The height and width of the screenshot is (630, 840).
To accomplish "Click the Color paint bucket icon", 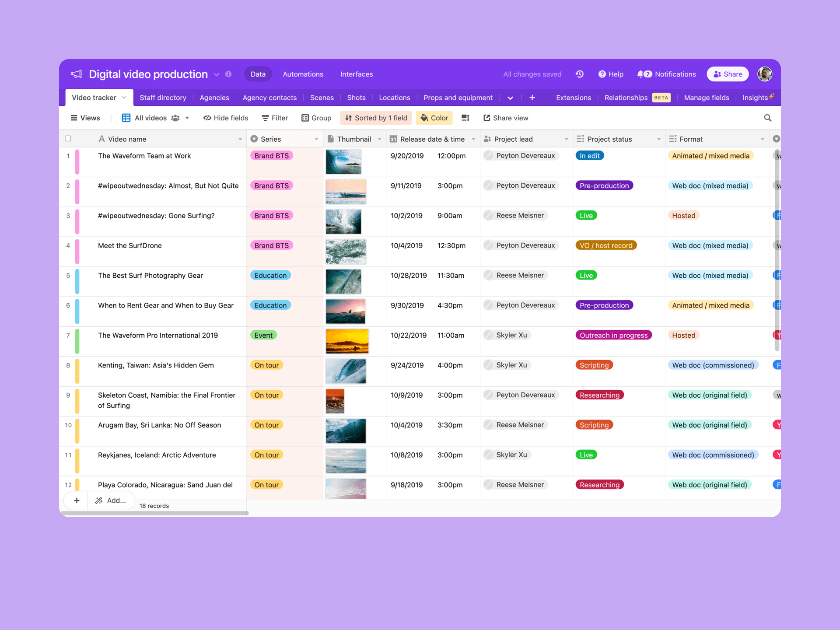I will click(x=424, y=118).
